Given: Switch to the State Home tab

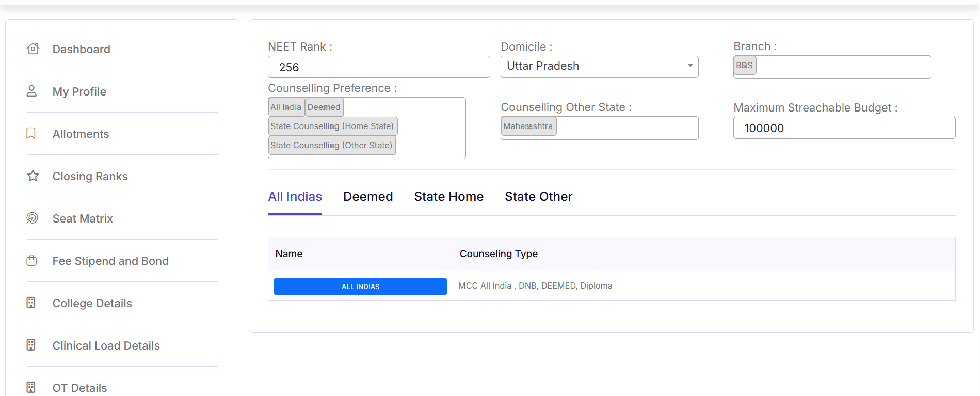Looking at the screenshot, I should pos(448,197).
